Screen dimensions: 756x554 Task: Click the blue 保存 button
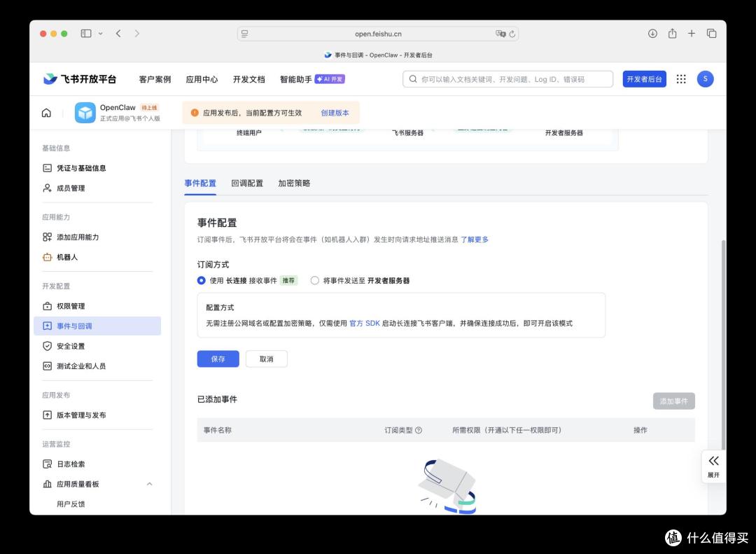coord(218,359)
